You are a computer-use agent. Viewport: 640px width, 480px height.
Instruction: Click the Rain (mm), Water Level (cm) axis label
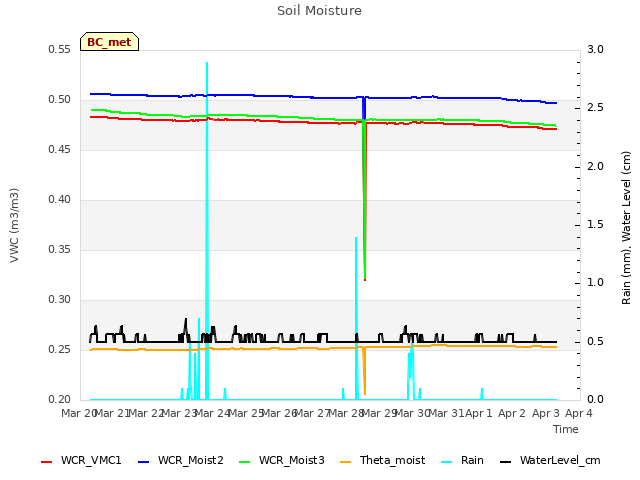point(626,228)
